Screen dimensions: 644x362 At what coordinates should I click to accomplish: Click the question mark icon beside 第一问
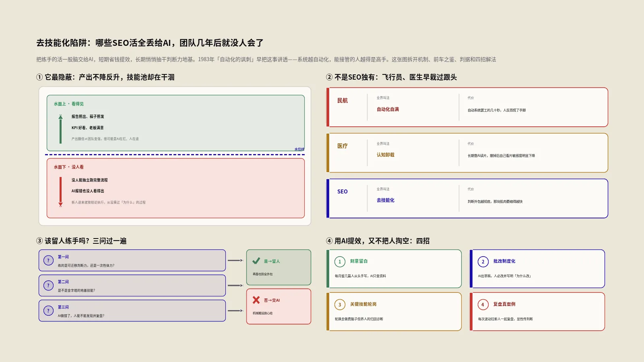coord(48,260)
